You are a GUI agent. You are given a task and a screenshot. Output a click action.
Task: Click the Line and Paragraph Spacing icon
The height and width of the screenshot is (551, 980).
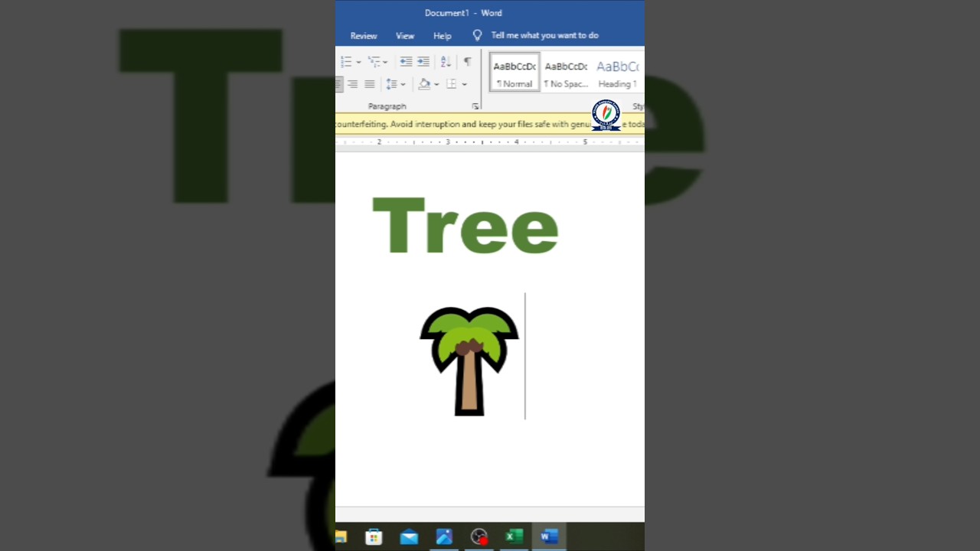pyautogui.click(x=391, y=84)
